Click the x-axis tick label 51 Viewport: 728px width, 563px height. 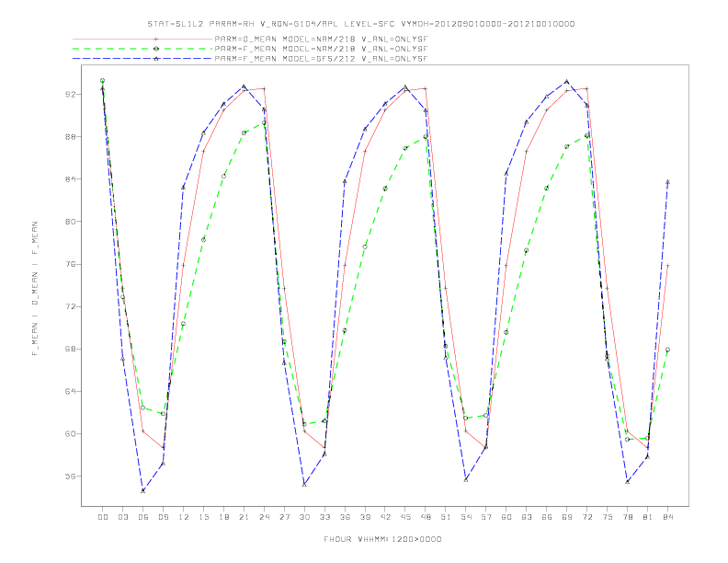pos(446,517)
